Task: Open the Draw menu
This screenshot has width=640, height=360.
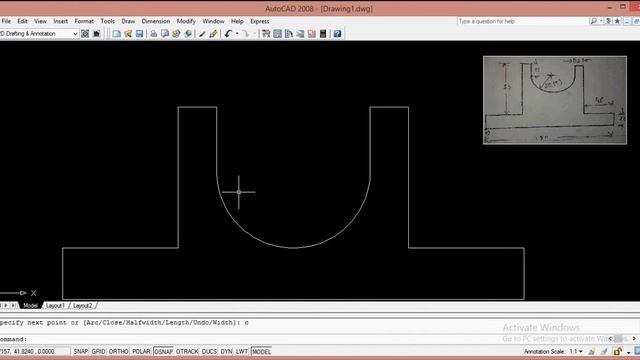Action: (128, 21)
